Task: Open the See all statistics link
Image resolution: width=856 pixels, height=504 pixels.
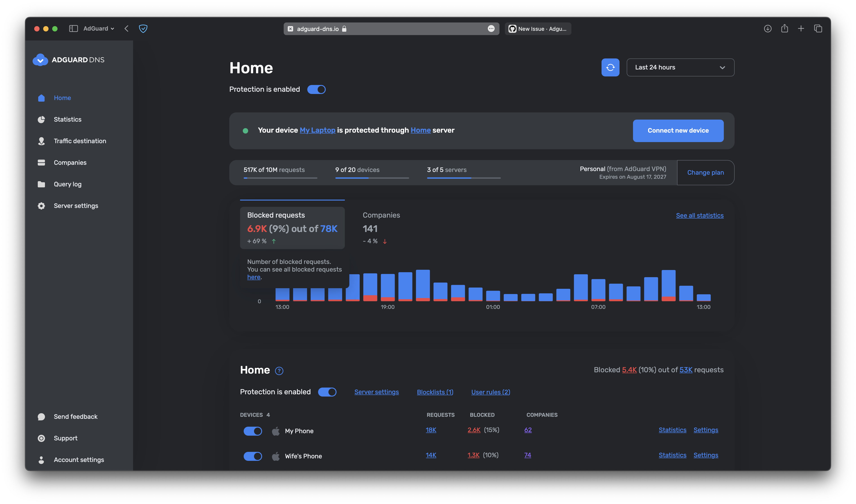Action: click(x=700, y=215)
